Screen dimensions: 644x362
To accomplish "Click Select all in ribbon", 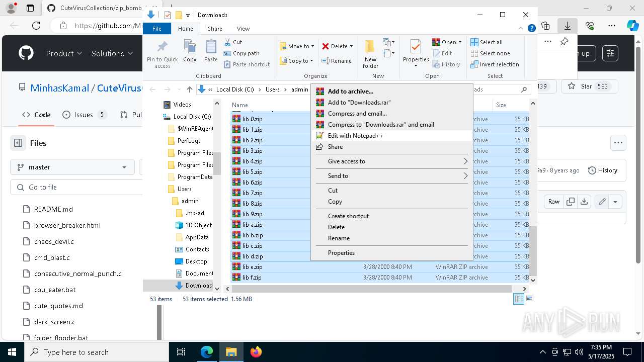I will (487, 42).
